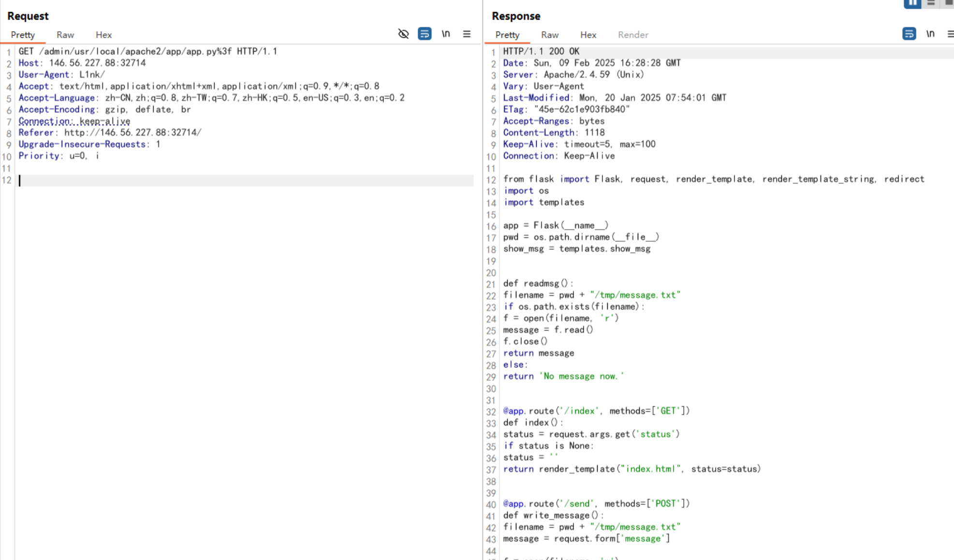
Task: Click empty line 12 in Request editor
Action: tap(242, 181)
